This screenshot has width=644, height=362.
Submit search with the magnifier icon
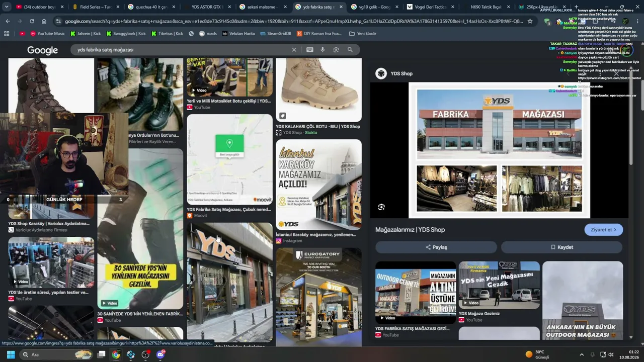[x=350, y=50]
